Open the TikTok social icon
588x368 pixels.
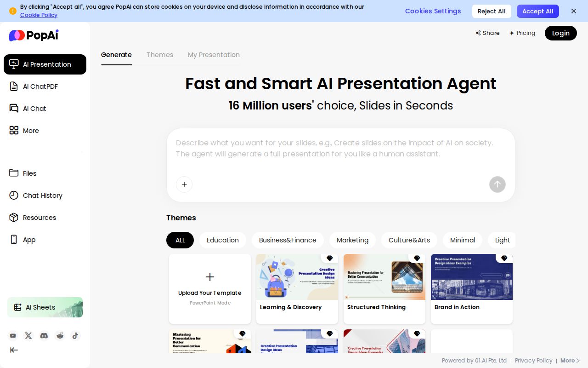coord(75,336)
